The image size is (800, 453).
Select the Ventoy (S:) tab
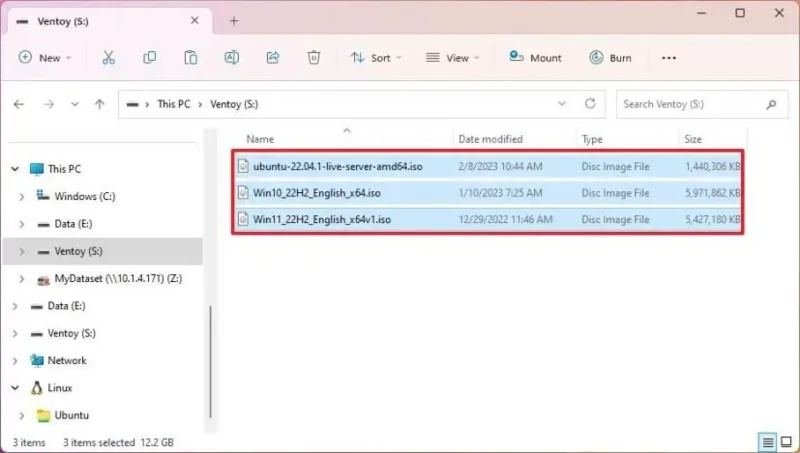pos(110,21)
